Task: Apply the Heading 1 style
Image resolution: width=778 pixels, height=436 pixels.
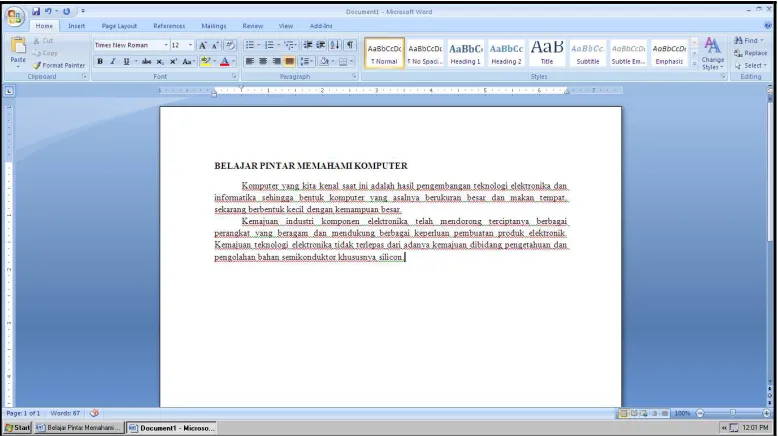Action: click(x=465, y=54)
